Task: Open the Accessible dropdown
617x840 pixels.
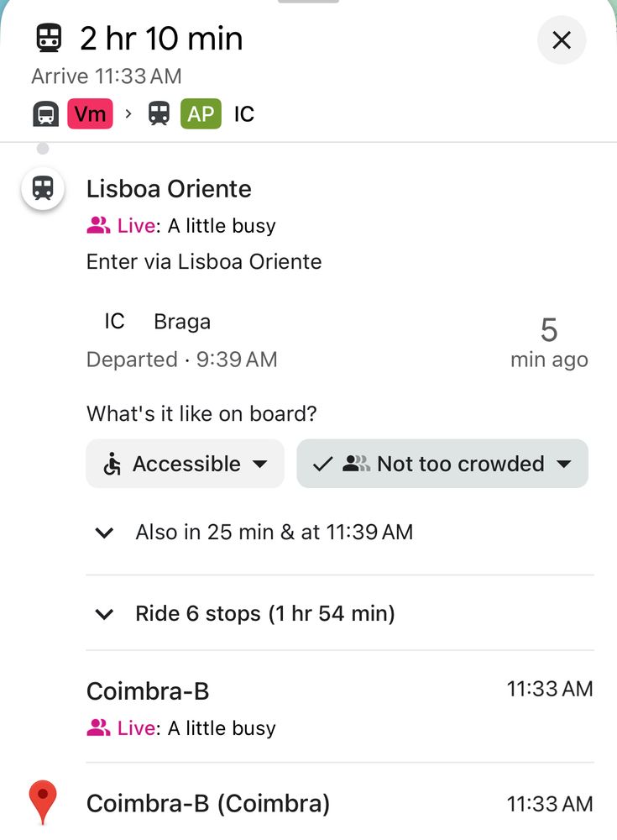Action: (x=186, y=464)
